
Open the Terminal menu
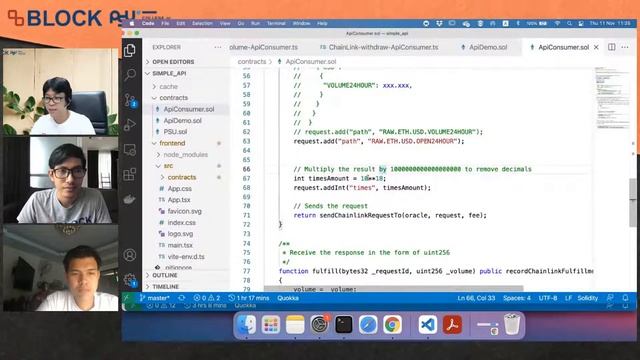coord(276,24)
